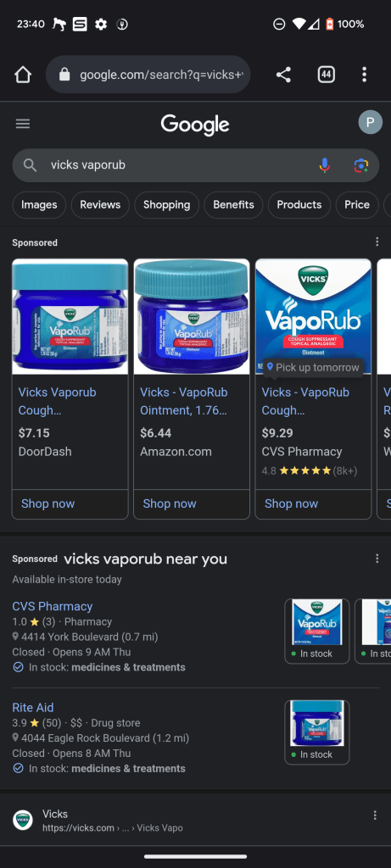Tap the browser home icon
Screen dimensions: 391x868
click(x=23, y=75)
